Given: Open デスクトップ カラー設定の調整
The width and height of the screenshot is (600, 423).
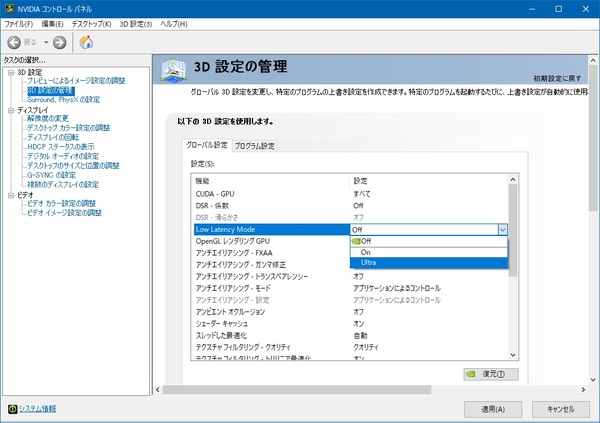Looking at the screenshot, I should click(68, 127).
